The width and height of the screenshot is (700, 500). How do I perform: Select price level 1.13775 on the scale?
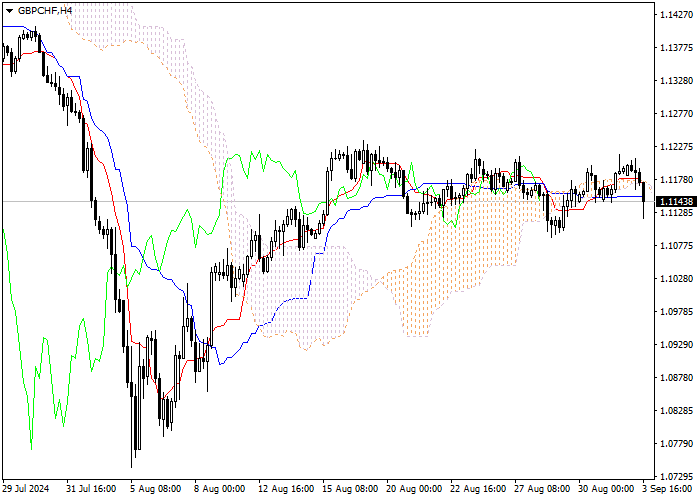[x=676, y=48]
